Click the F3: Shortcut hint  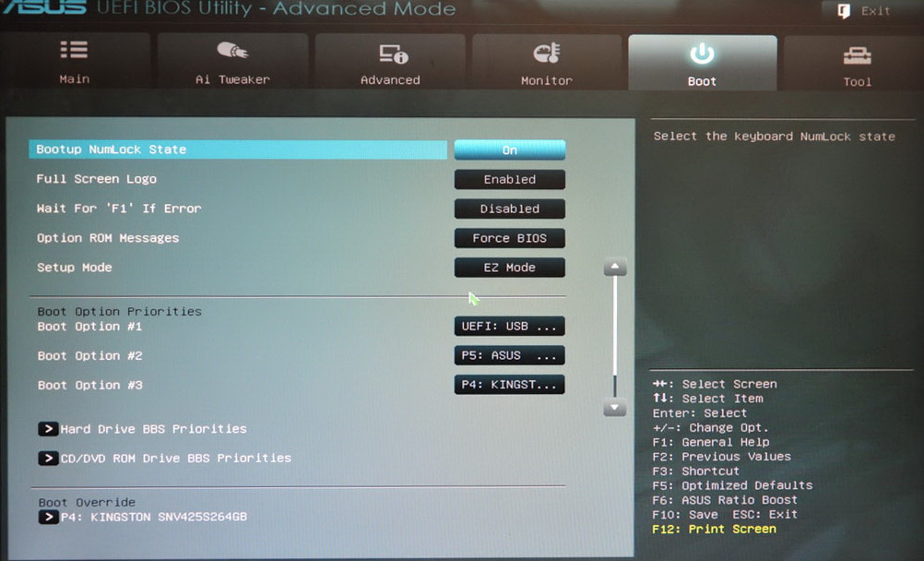pyautogui.click(x=695, y=471)
